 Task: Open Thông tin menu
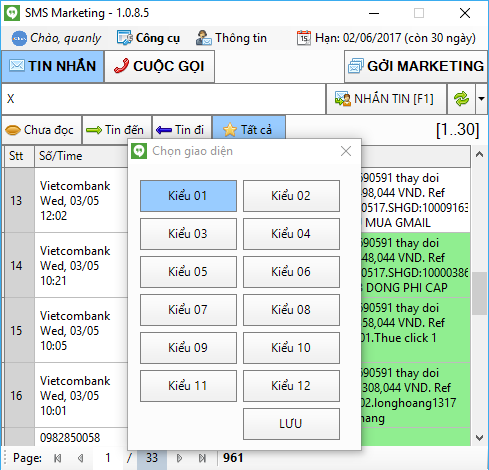point(231,38)
